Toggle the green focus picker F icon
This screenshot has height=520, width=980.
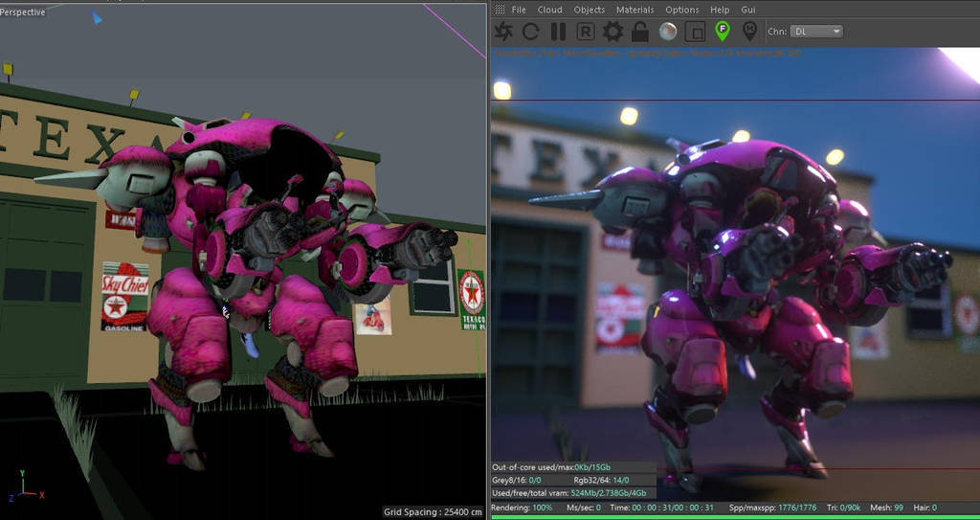click(722, 31)
